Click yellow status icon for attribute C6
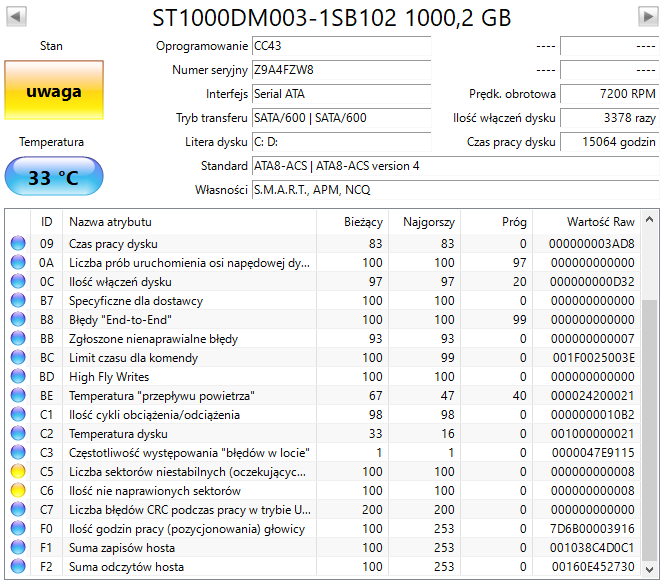Viewport: 664px width, 584px height. (x=18, y=491)
